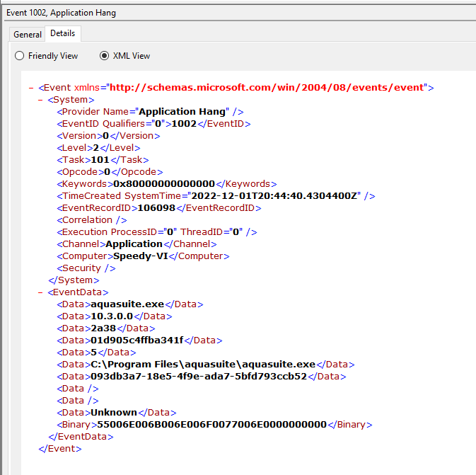The image size is (476, 475).
Task: Click the schemas.microsoft.com xmlns URL
Action: [x=267, y=88]
